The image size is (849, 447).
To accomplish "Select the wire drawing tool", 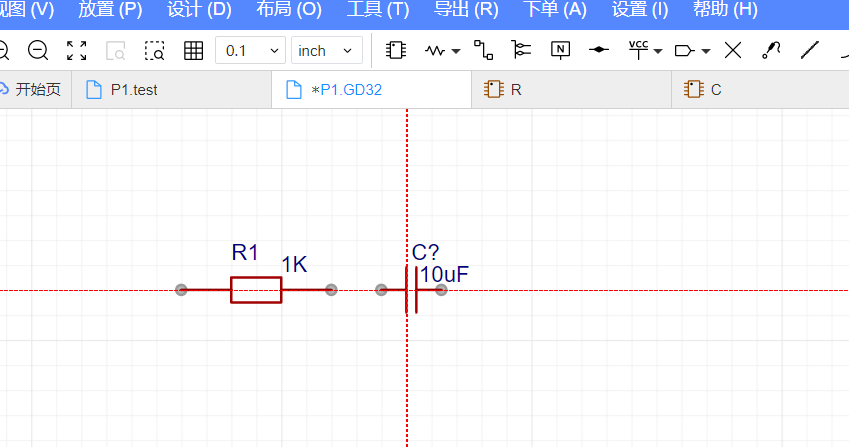I will pyautogui.click(x=484, y=50).
